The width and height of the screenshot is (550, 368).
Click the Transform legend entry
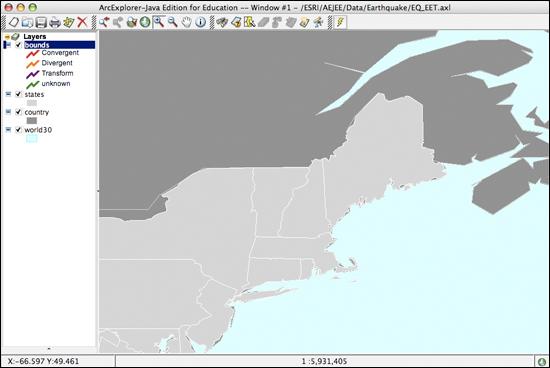pos(57,73)
